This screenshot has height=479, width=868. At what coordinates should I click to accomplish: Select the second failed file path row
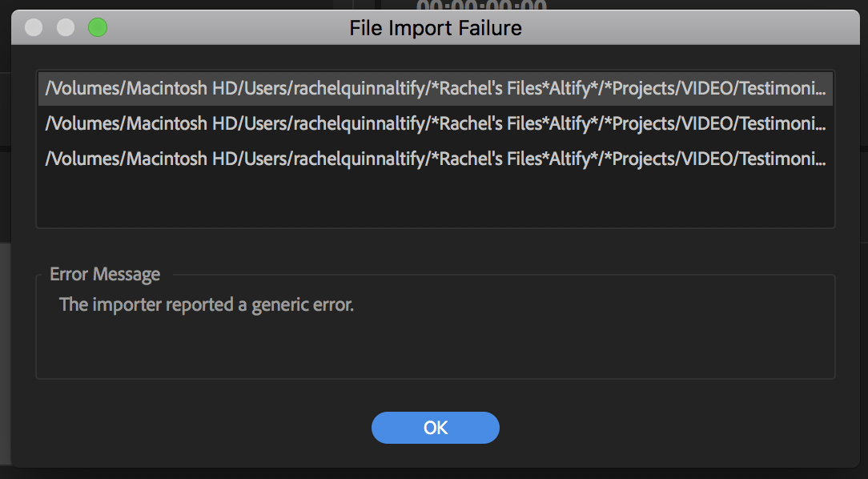[x=436, y=124]
